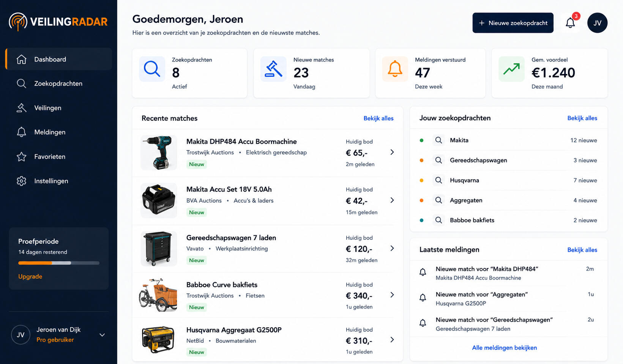This screenshot has width=623, height=364.
Task: Click bell icon of Aggregaten notification
Action: point(423,298)
